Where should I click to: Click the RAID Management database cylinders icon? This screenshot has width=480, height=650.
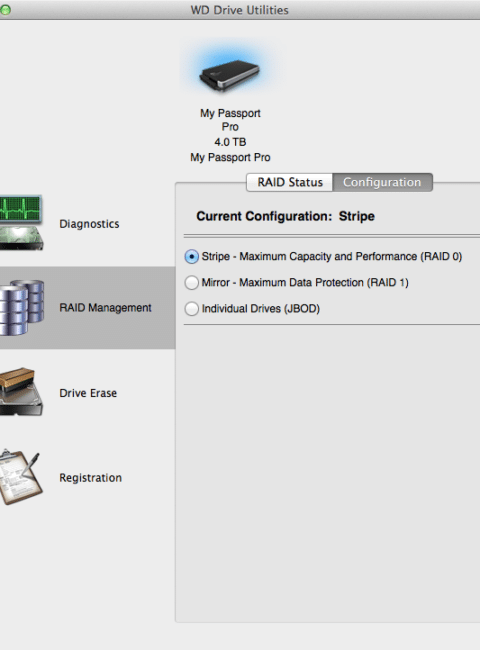tap(22, 308)
